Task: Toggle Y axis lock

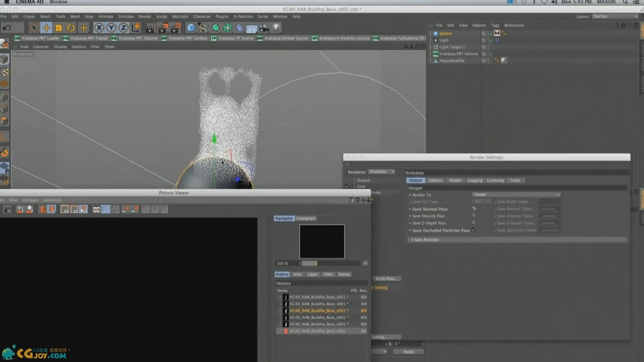Action: 111,28
